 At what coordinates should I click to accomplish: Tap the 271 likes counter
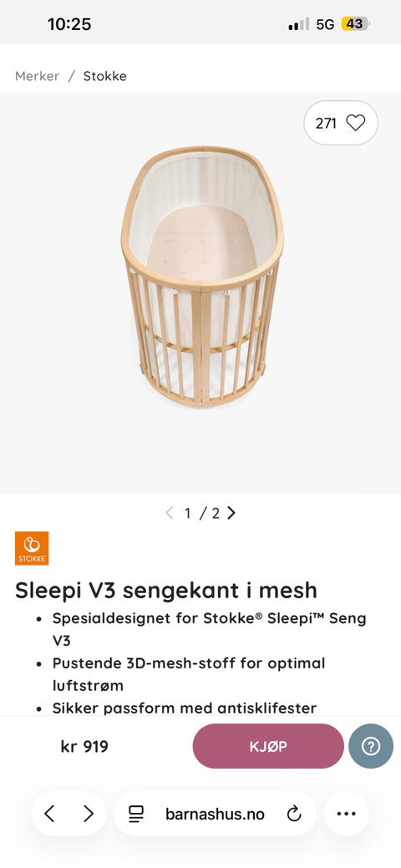click(x=326, y=123)
